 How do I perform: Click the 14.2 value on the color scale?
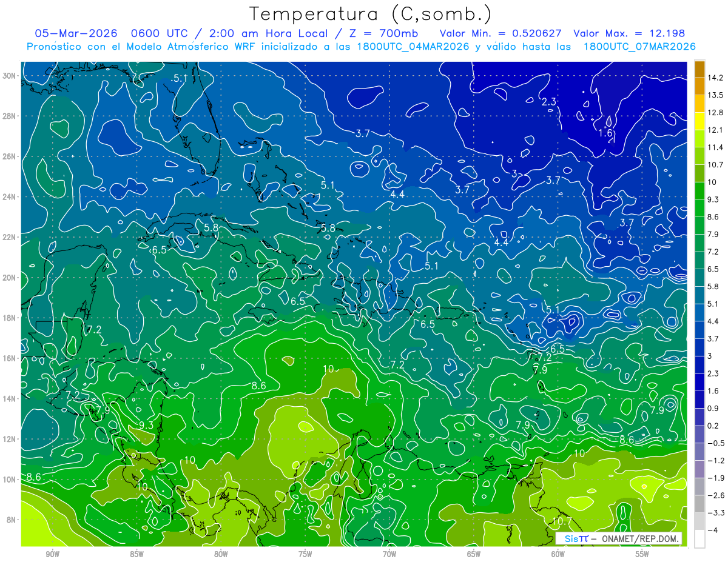pyautogui.click(x=715, y=78)
